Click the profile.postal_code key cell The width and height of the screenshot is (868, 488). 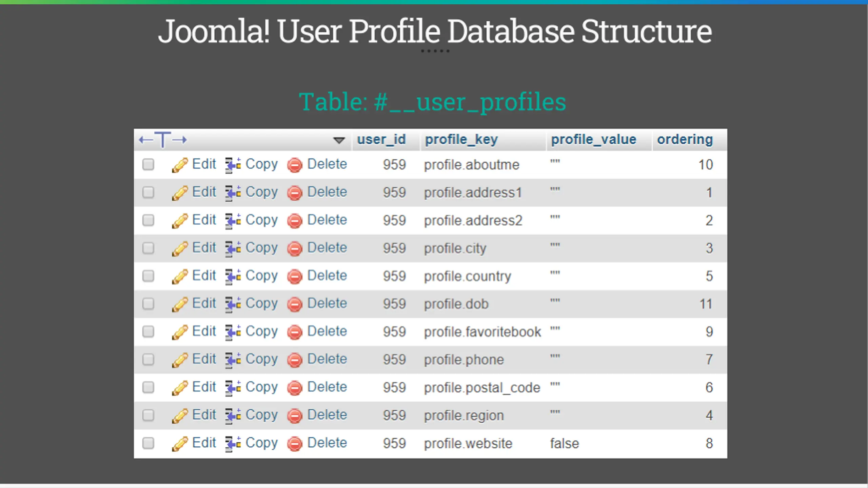[482, 388]
